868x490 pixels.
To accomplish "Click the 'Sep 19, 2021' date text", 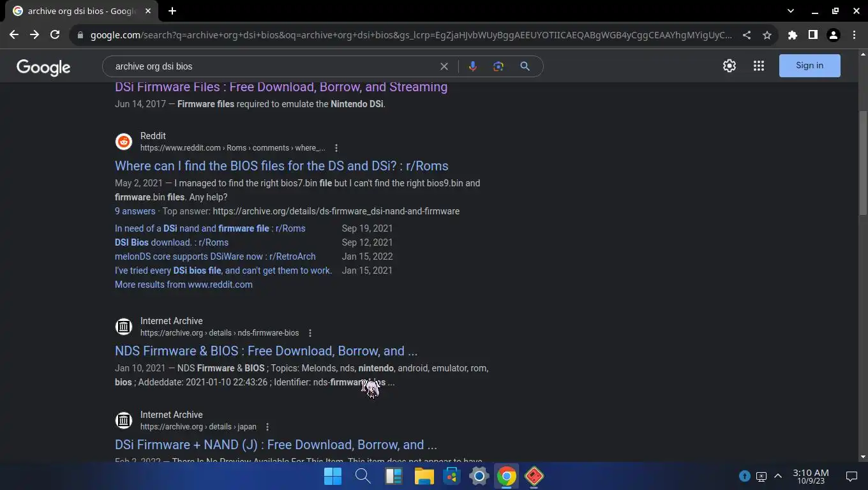I will [x=367, y=228].
